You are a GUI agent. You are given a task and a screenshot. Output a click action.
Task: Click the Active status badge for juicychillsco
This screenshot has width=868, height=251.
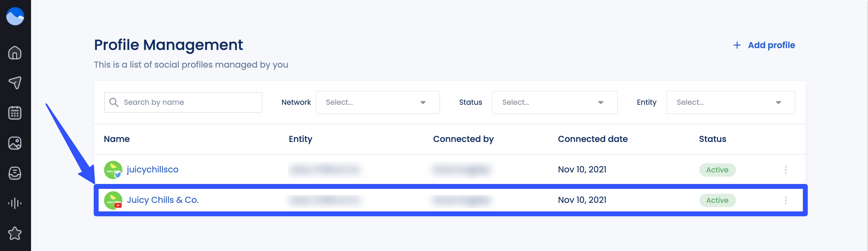point(717,170)
